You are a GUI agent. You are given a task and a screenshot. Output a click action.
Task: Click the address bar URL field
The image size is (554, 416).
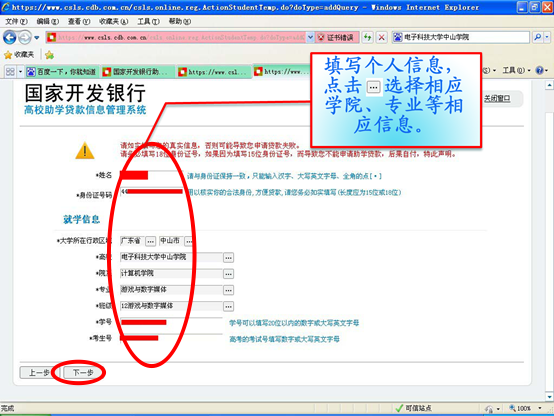click(176, 37)
